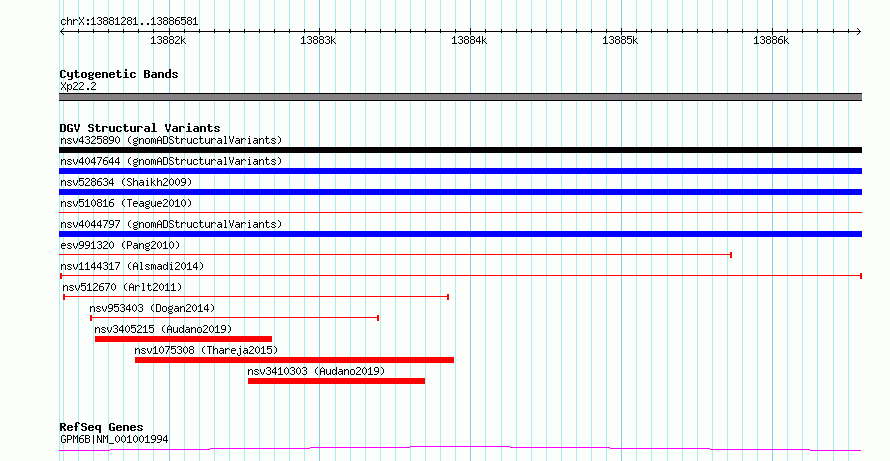This screenshot has width=890, height=461.
Task: Open variant label nsv512670 (Arlt2011)
Action: coord(123,287)
